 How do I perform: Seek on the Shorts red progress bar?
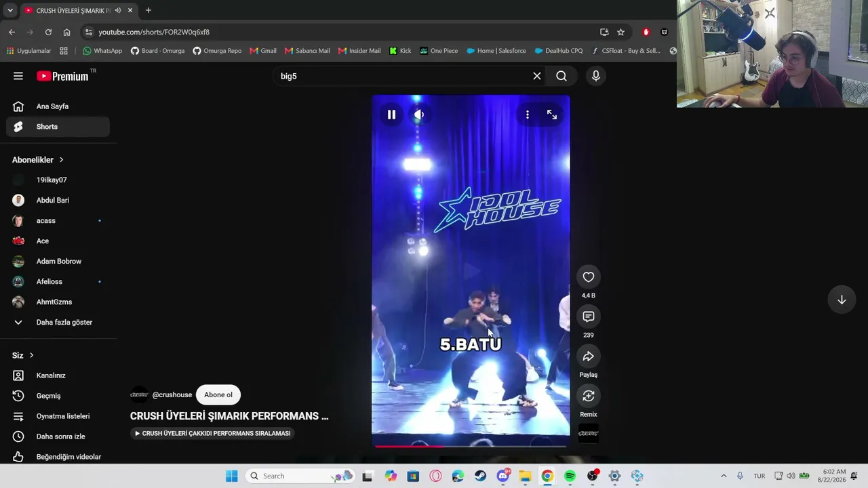point(471,446)
